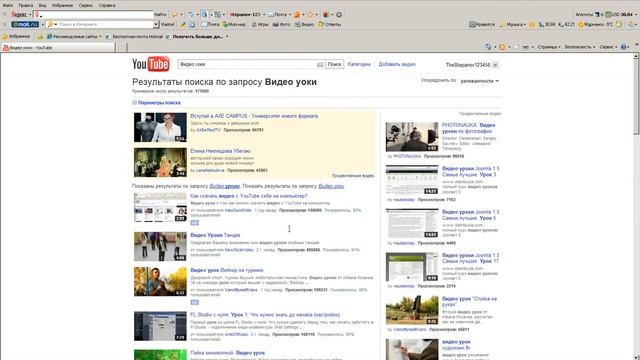Open the Елена Неклюдова Убегаю video title
640x360 pixels.
click(x=220, y=151)
